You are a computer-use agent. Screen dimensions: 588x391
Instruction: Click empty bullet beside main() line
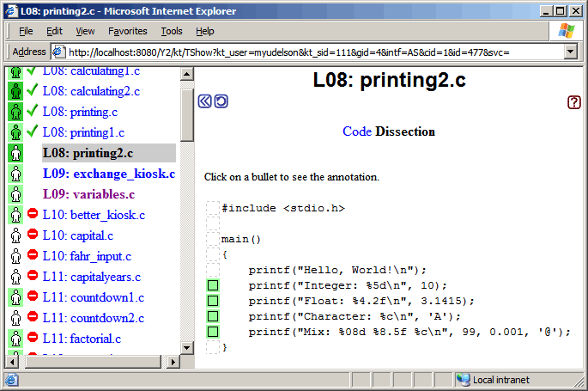point(213,239)
